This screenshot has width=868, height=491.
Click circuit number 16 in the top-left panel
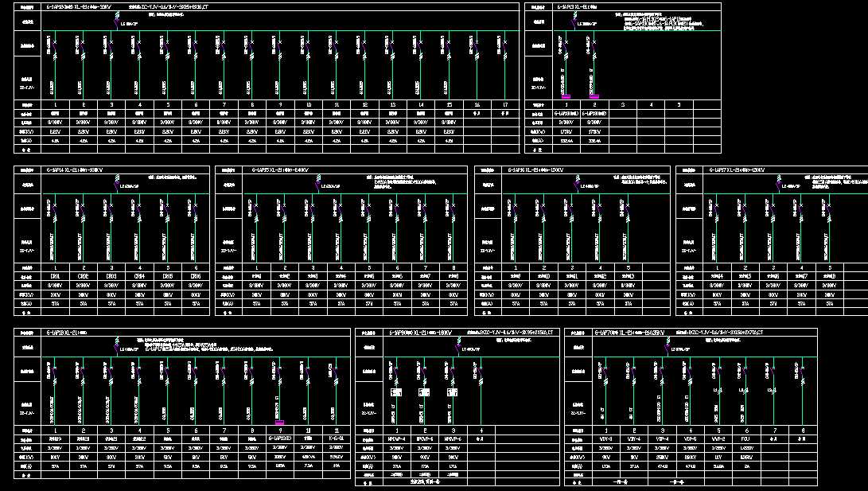coord(477,104)
